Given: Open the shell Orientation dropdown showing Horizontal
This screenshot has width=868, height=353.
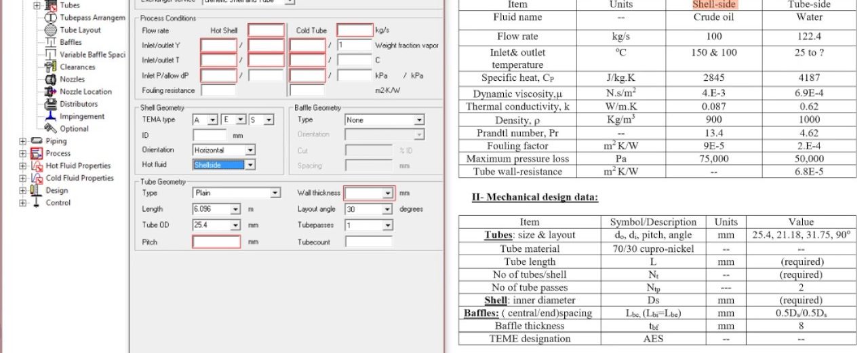Looking at the screenshot, I should tap(250, 150).
